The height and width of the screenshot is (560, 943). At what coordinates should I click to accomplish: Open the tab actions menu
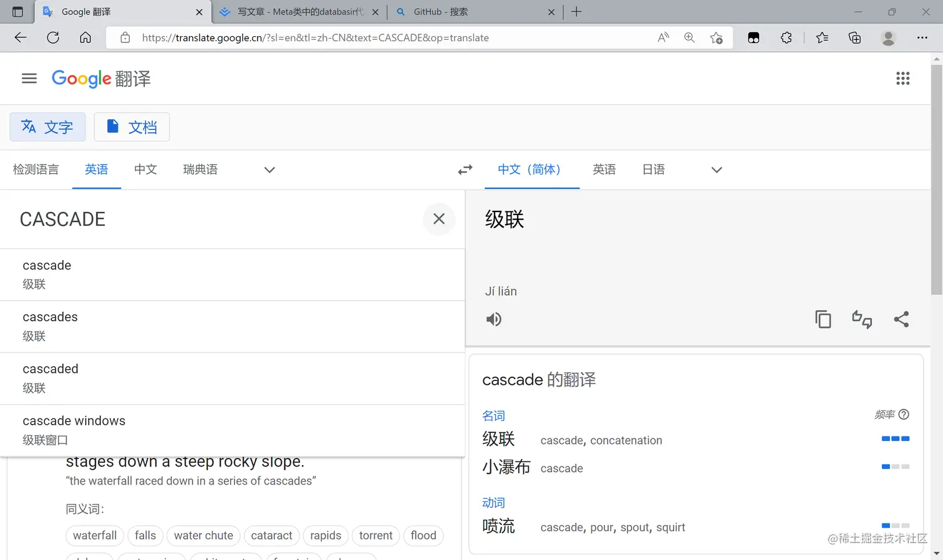17,12
